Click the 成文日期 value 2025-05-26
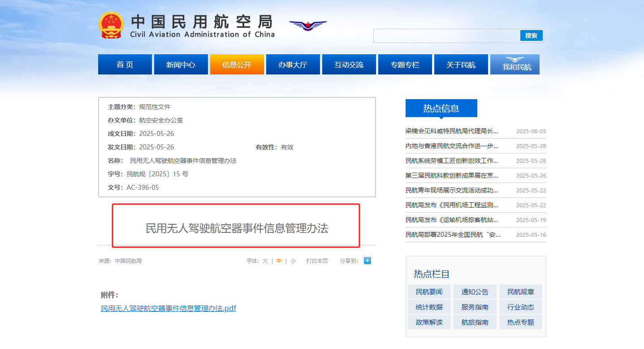Screen dimensions: 644x349 pos(156,134)
